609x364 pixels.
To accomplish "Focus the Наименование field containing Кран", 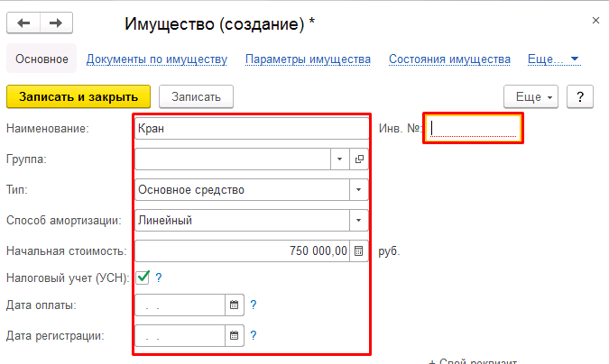I will [252, 129].
